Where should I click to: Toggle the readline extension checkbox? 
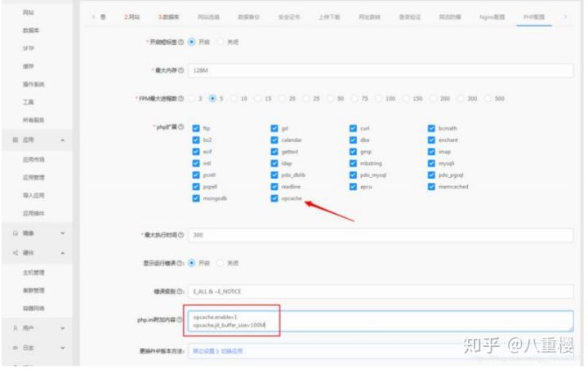coord(274,187)
